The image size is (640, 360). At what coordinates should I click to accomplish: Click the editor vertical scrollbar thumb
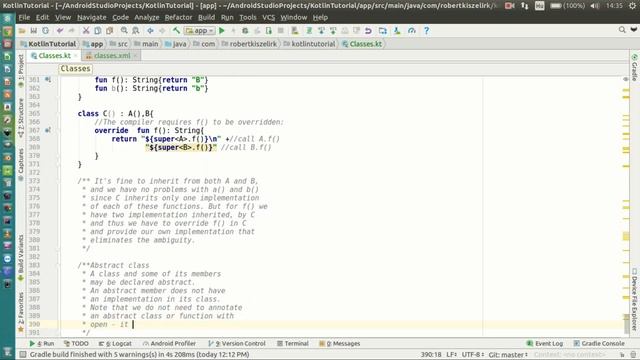pos(626,324)
